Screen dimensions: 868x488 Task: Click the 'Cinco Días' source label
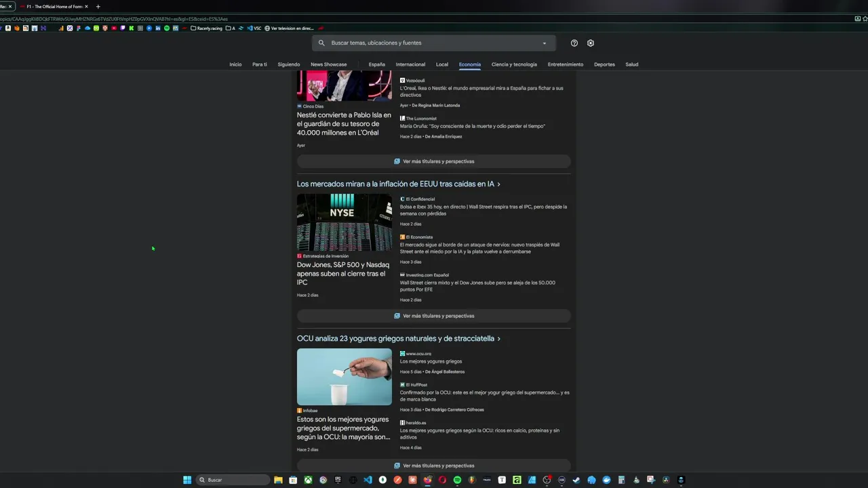(313, 106)
